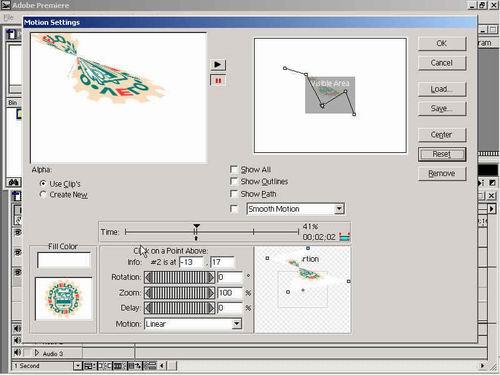Click the zoom slider right arrow
This screenshot has width=500, height=375.
(x=211, y=293)
